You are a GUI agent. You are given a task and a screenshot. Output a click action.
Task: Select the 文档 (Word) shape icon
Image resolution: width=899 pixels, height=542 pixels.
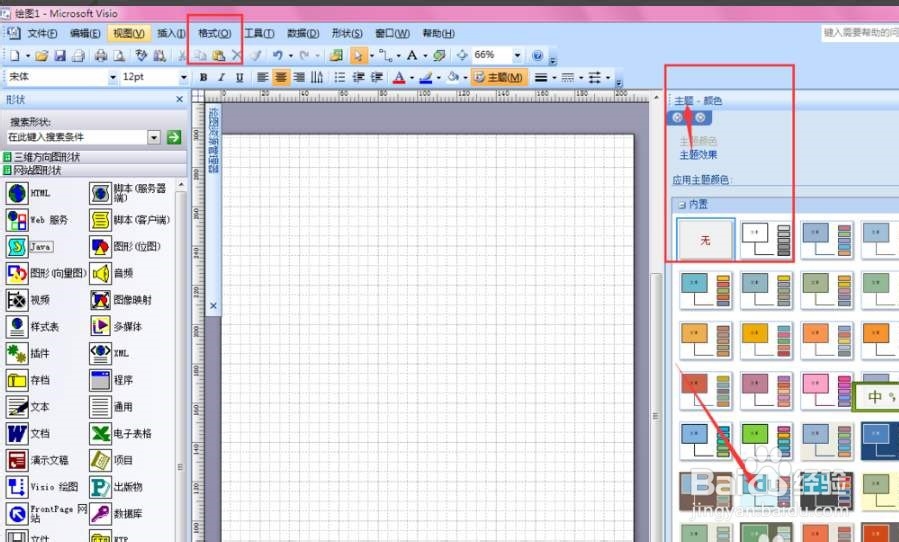coord(17,434)
